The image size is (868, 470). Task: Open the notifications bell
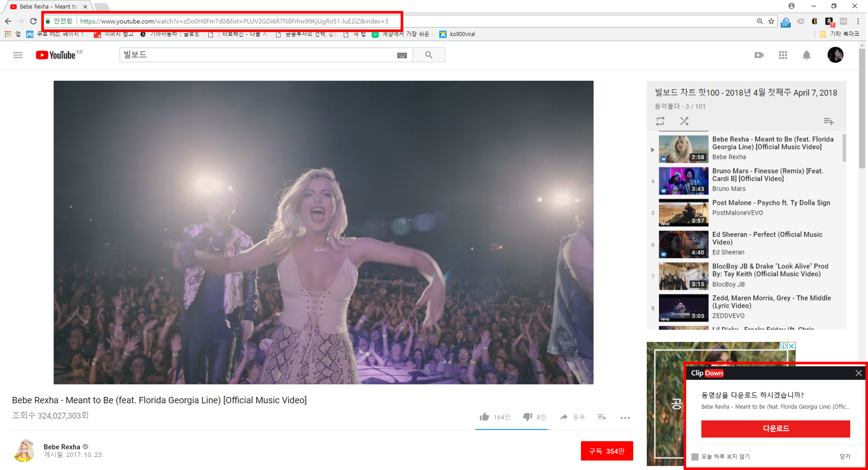click(806, 55)
